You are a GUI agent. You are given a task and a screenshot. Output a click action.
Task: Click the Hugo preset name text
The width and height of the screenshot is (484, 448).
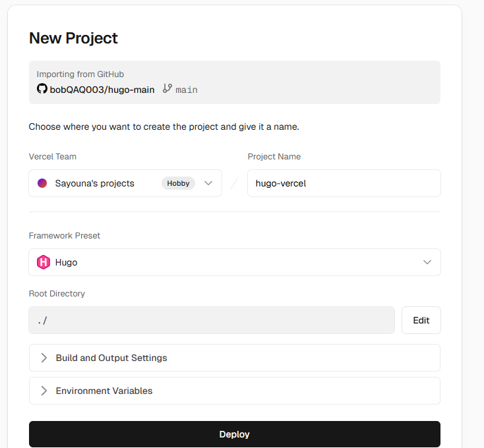(x=66, y=262)
